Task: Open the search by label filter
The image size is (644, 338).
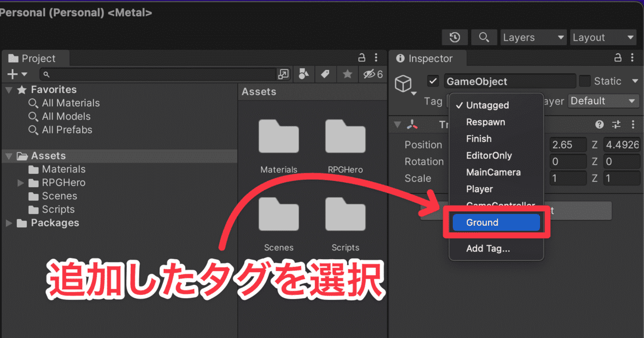Action: coord(325,73)
